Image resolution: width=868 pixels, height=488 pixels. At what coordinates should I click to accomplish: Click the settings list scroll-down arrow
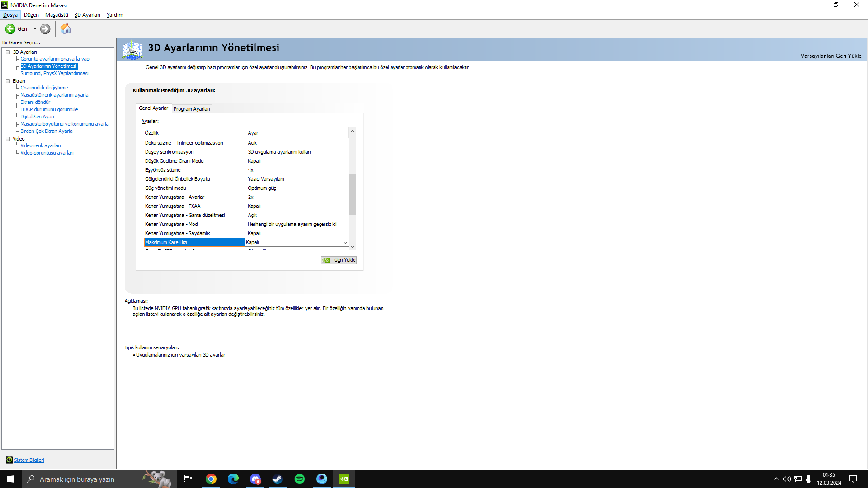352,247
